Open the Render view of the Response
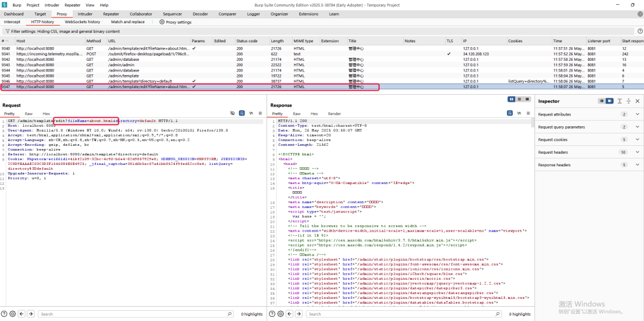The image size is (644, 321). pyautogui.click(x=335, y=114)
